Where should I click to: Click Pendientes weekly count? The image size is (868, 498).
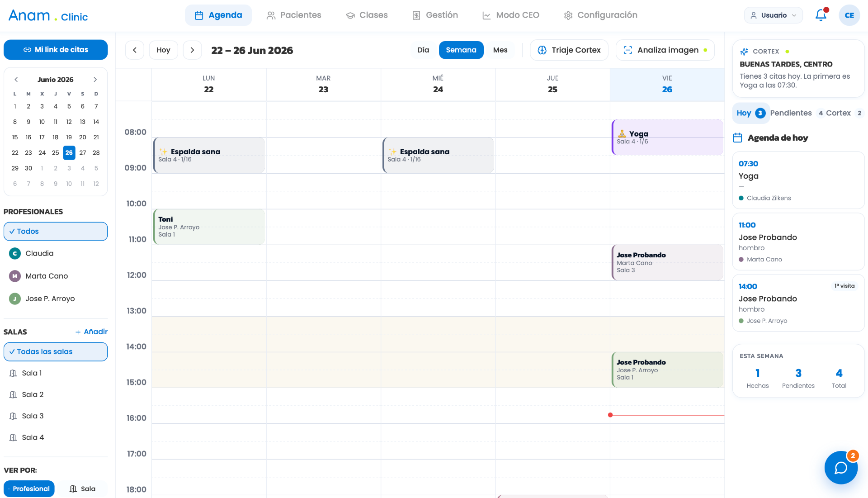(x=798, y=379)
